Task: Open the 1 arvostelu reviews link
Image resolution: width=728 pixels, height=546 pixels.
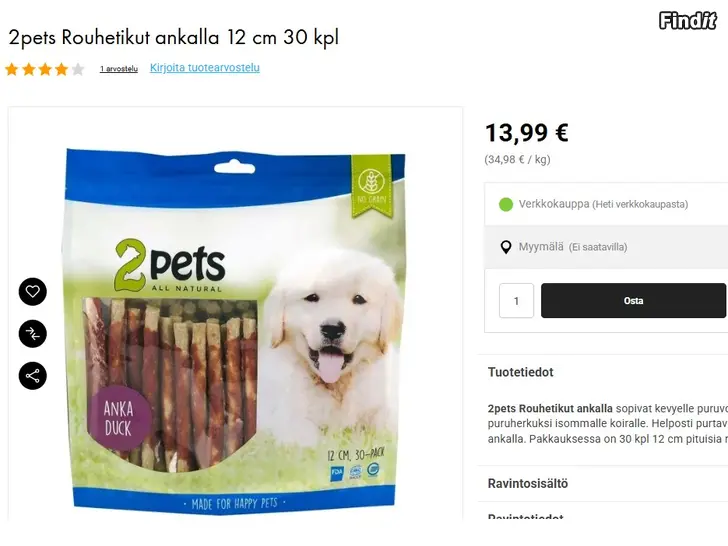Action: (119, 69)
